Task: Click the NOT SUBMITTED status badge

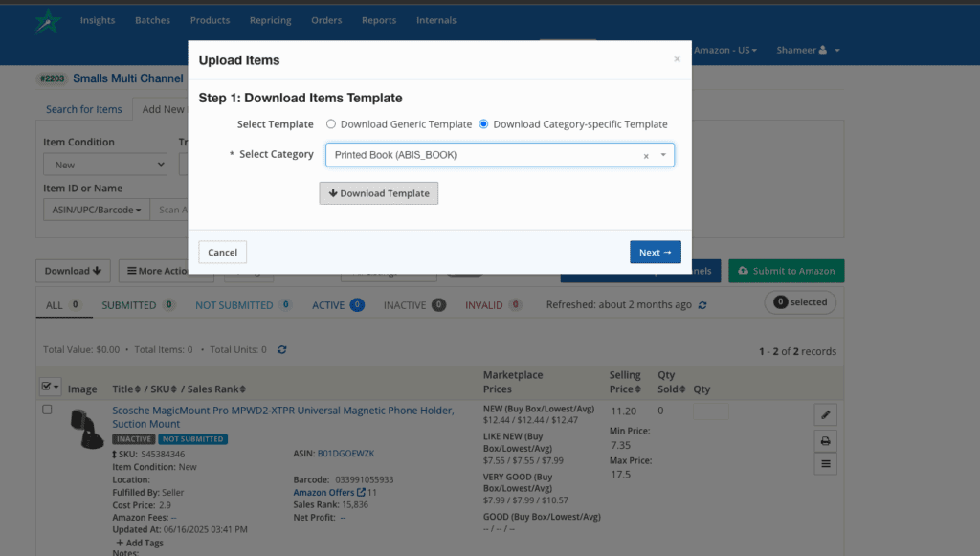Action: [x=193, y=439]
